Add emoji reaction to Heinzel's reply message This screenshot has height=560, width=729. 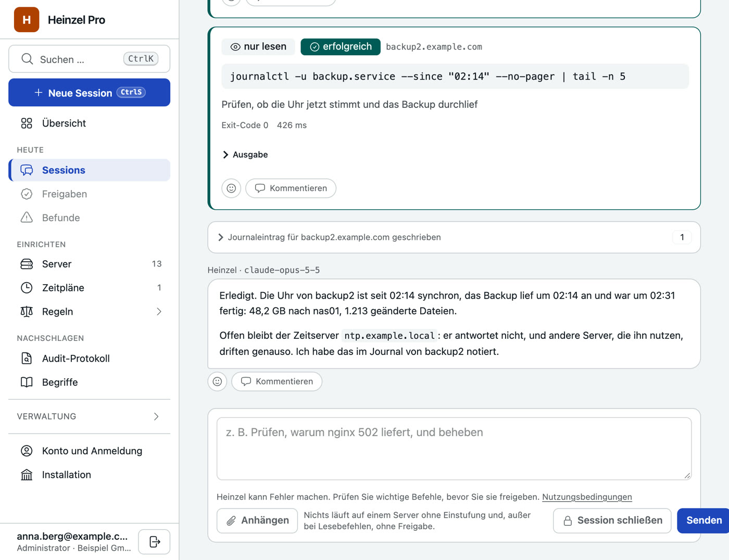pyautogui.click(x=217, y=381)
